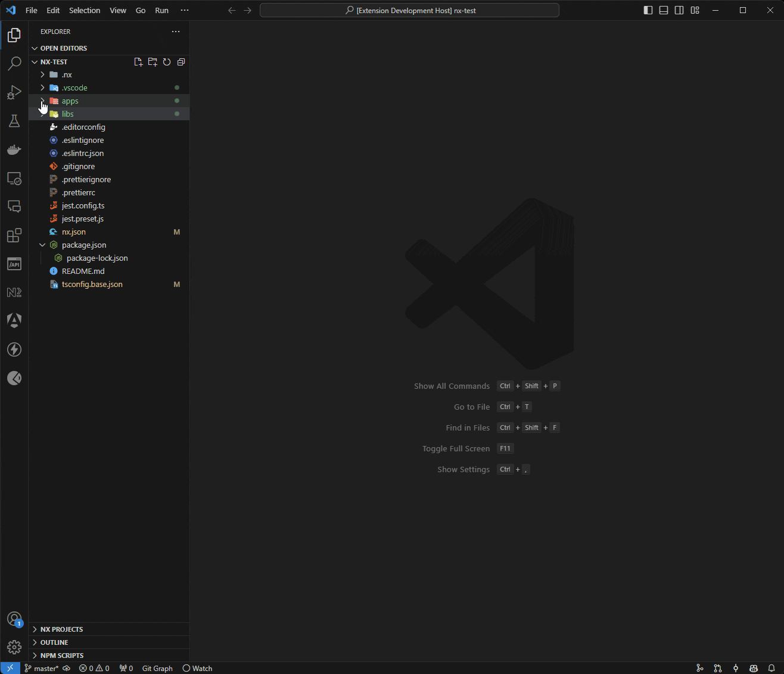Collapse all folders in Explorer
This screenshot has height=674, width=784.
pos(181,62)
